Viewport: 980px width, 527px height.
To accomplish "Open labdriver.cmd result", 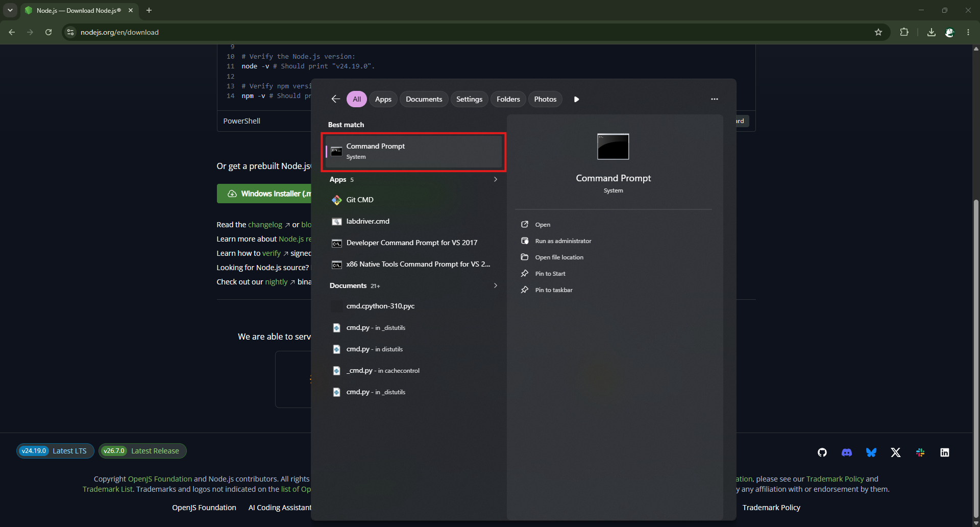I will point(413,221).
